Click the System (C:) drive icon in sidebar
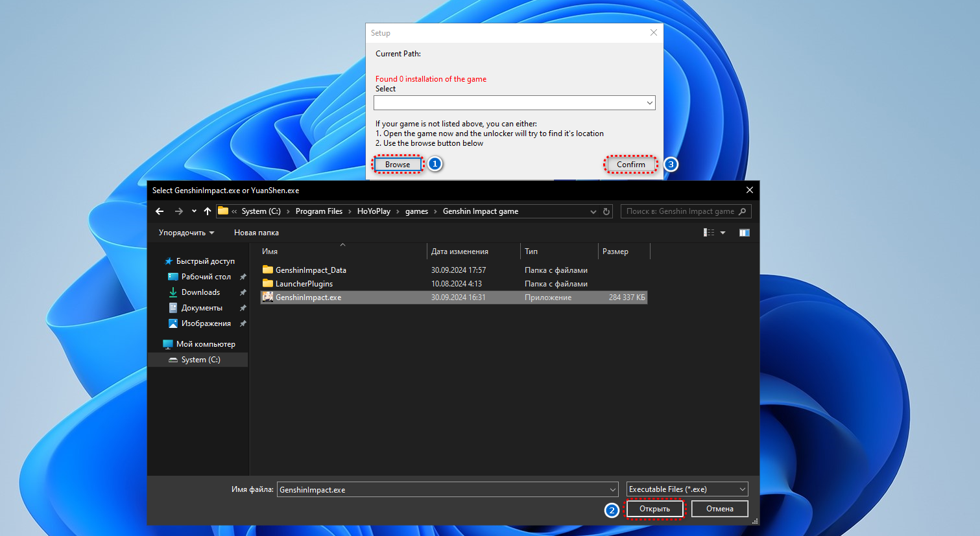The width and height of the screenshot is (980, 536). coord(173,360)
